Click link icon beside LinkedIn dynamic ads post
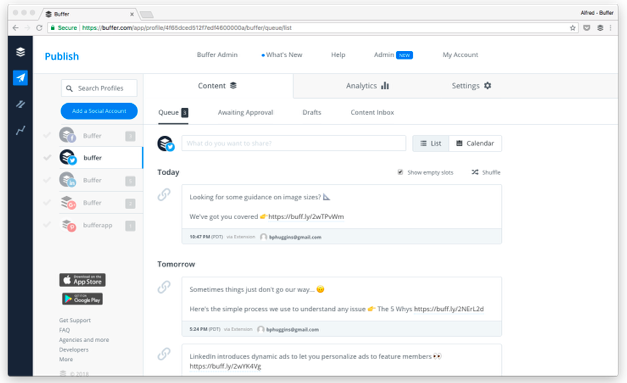The image size is (627, 383). [164, 353]
